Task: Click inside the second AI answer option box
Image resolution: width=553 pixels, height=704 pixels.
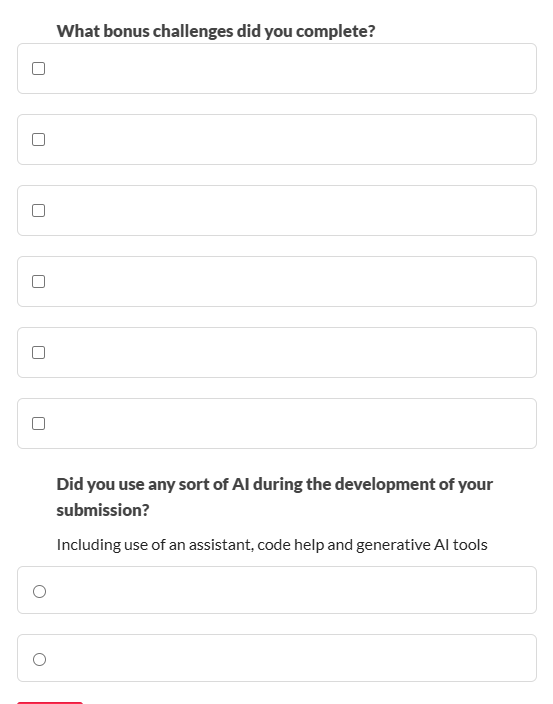Action: 277,658
